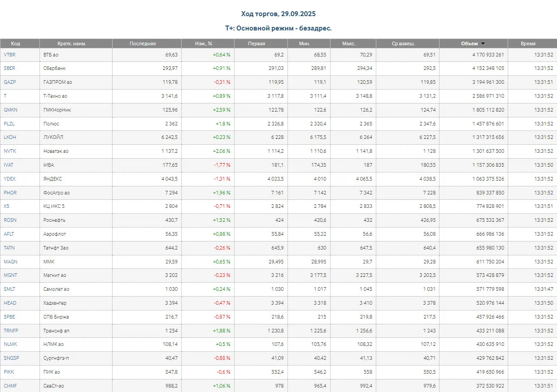The image size is (557, 392).
Task: Open the NVTK ticker link
Action: click(x=10, y=151)
